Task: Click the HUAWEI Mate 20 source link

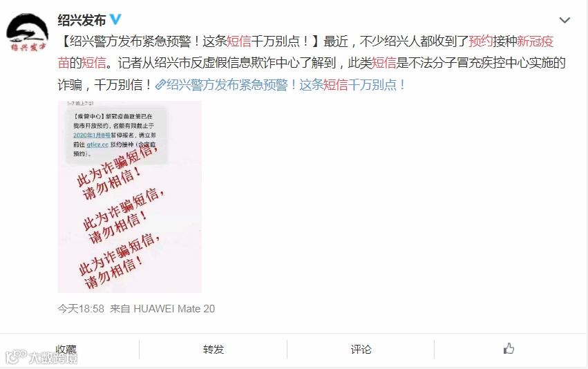Action: [174, 309]
